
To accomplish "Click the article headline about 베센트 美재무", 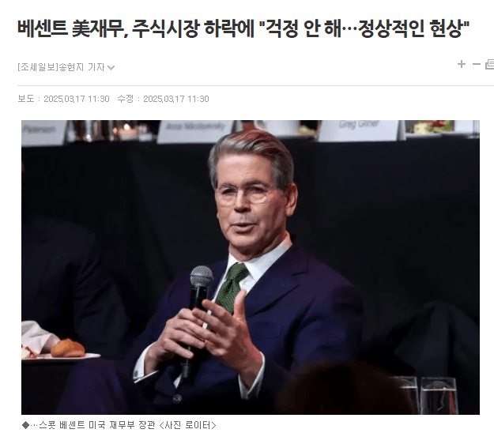I will coord(243,28).
